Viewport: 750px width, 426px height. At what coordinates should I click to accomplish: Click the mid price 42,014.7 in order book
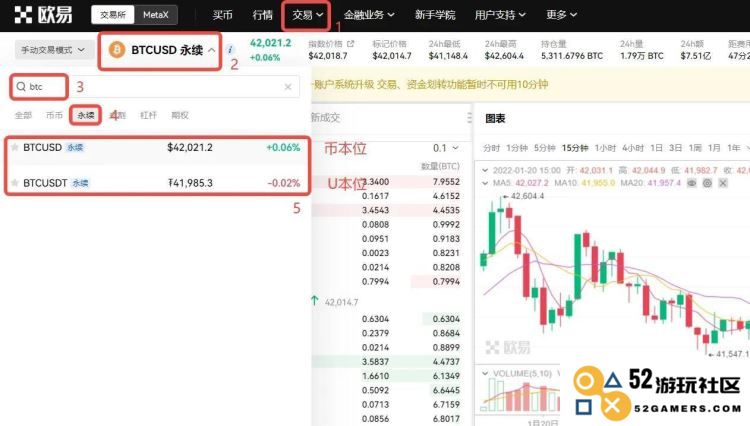[341, 302]
